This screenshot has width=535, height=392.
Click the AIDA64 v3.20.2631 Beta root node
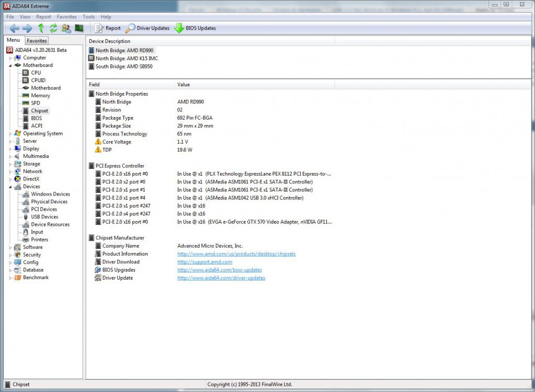(37, 50)
